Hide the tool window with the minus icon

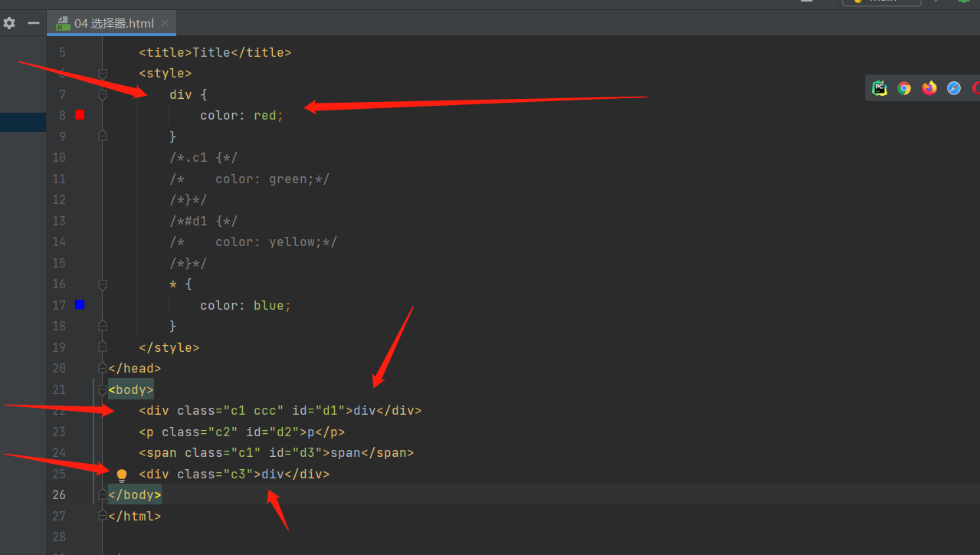tap(34, 23)
